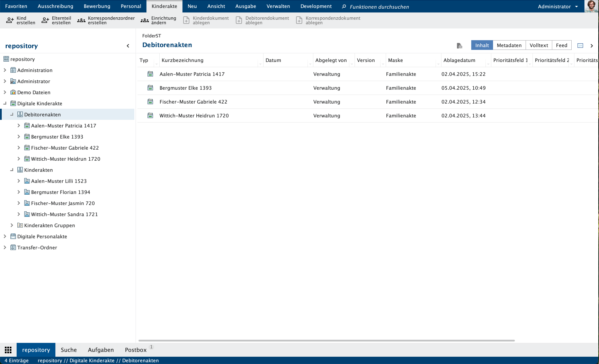Screen dimensions: 599x364
Task: Open the Administrator user dropdown
Action: tap(576, 7)
